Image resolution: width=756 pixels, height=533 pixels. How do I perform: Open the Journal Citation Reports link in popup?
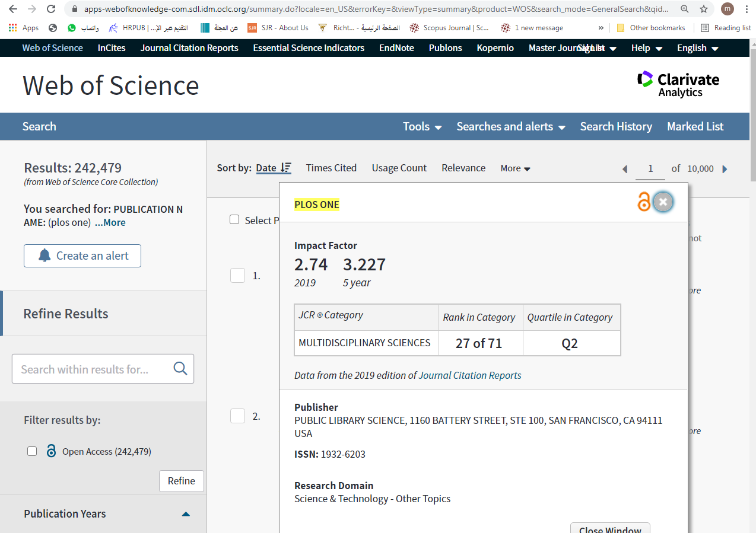pyautogui.click(x=470, y=375)
